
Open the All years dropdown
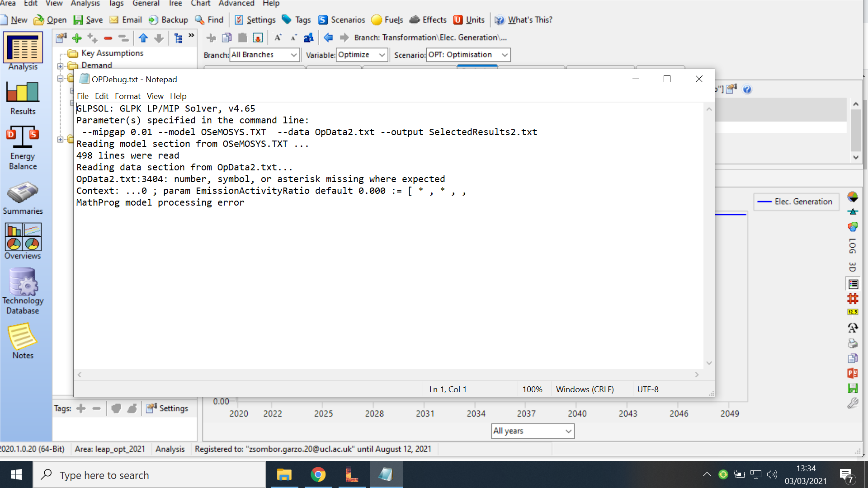pyautogui.click(x=533, y=431)
